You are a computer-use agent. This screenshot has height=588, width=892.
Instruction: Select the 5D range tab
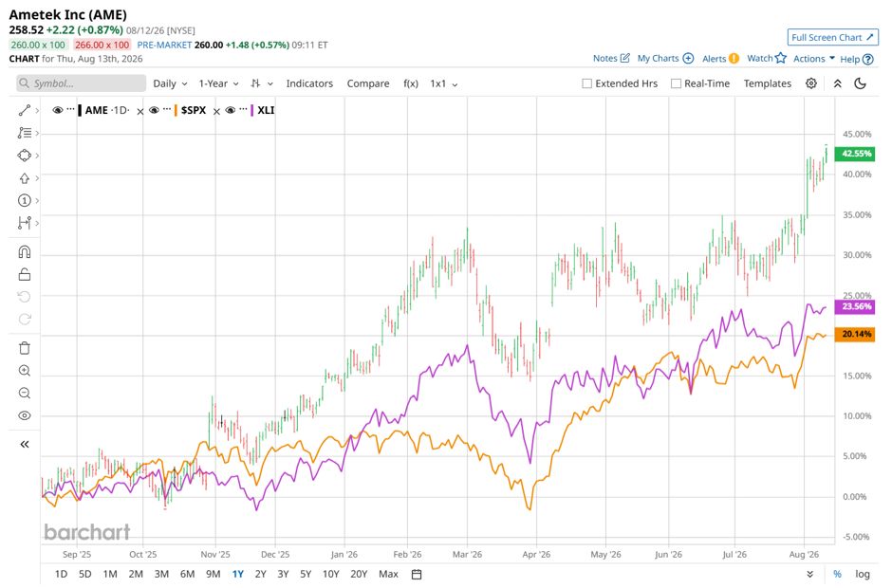pos(84,575)
